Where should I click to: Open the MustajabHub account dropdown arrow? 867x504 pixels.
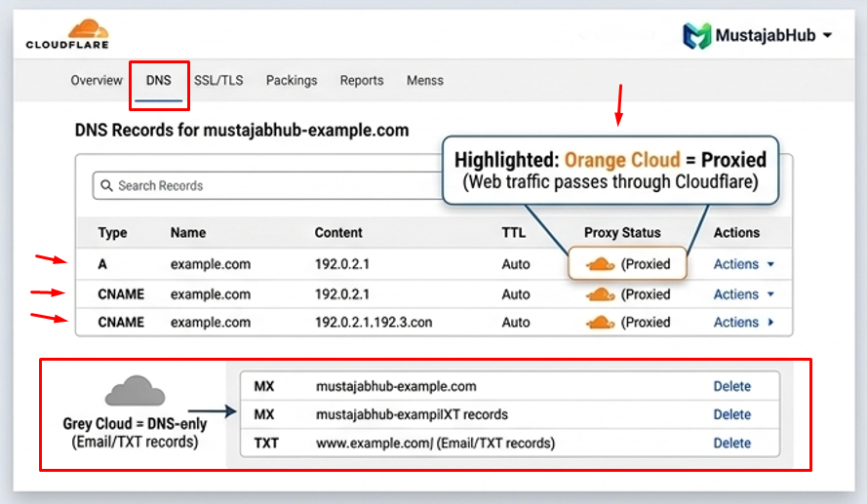click(827, 35)
